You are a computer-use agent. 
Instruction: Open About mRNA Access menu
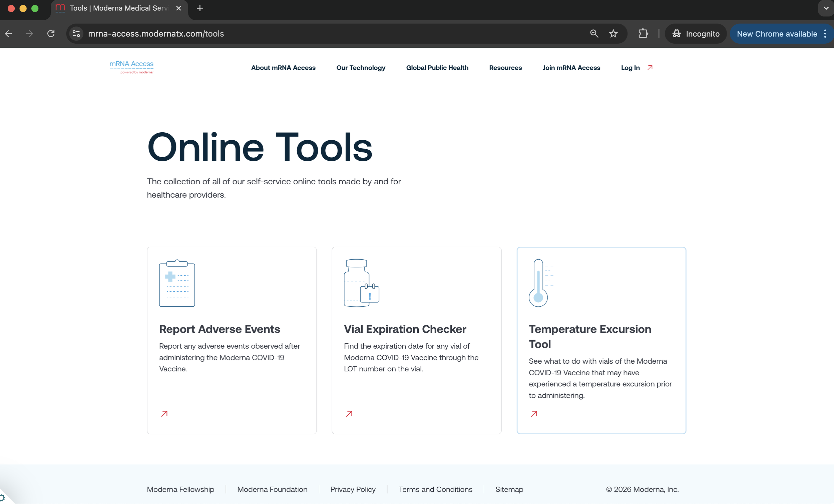283,68
